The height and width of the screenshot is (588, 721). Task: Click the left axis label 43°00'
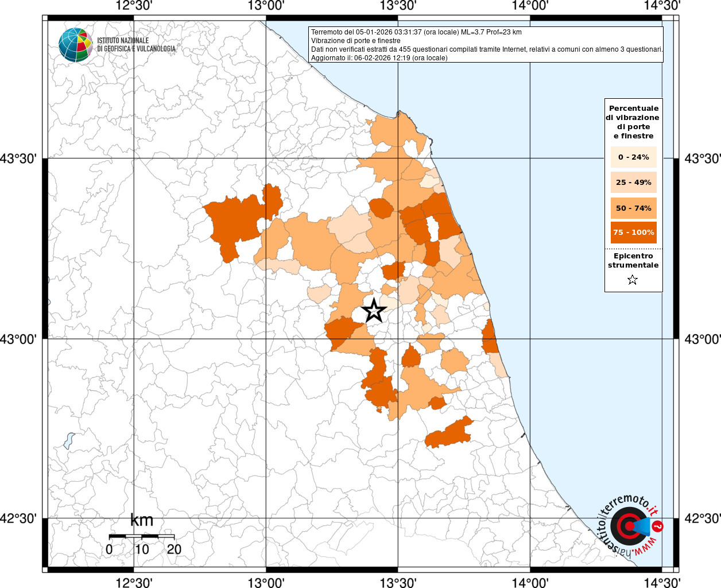18,339
